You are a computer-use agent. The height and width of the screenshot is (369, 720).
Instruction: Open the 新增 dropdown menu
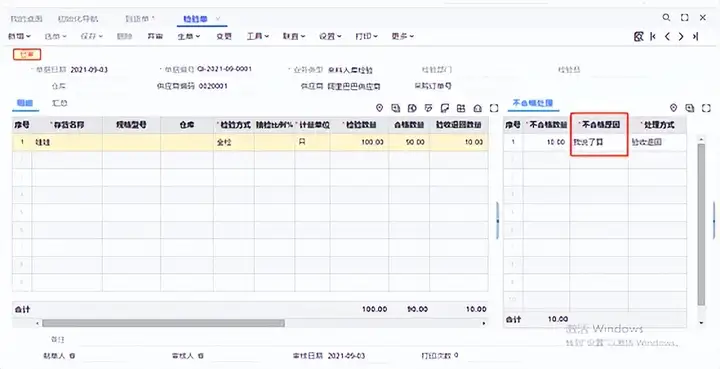(19, 36)
